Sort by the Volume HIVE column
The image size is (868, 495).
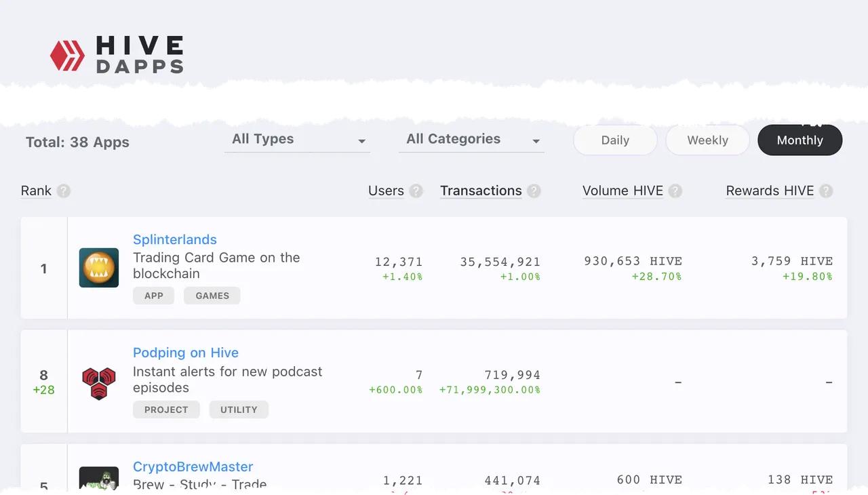click(x=623, y=191)
